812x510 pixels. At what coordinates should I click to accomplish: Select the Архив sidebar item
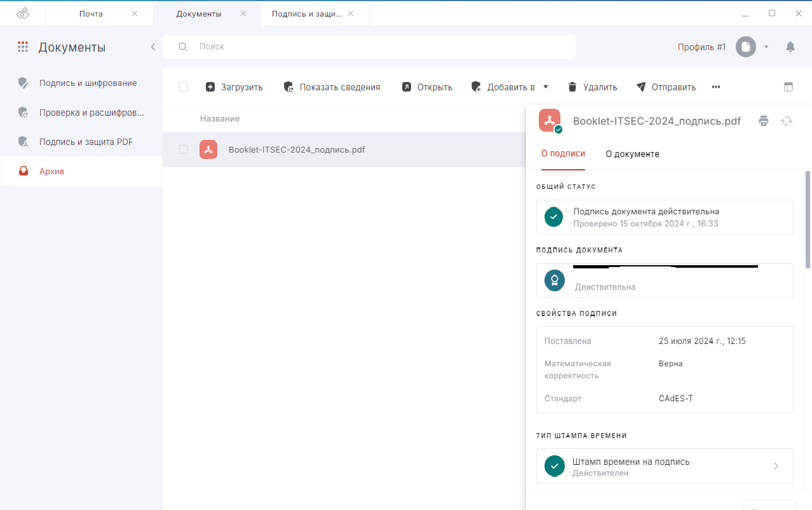[81, 171]
